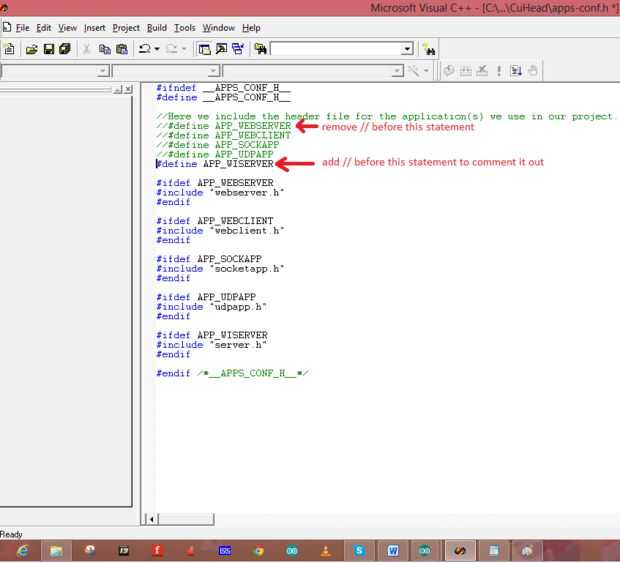Close the workspace panel with X button
Viewport: 620px width, 563px height.
pos(127,89)
